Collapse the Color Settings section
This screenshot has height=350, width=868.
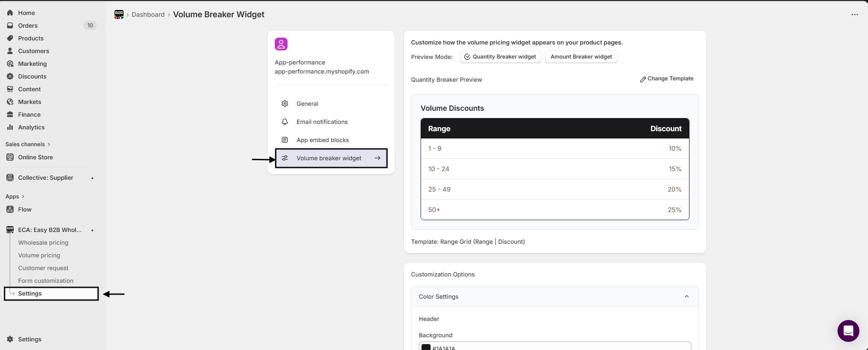pos(686,296)
